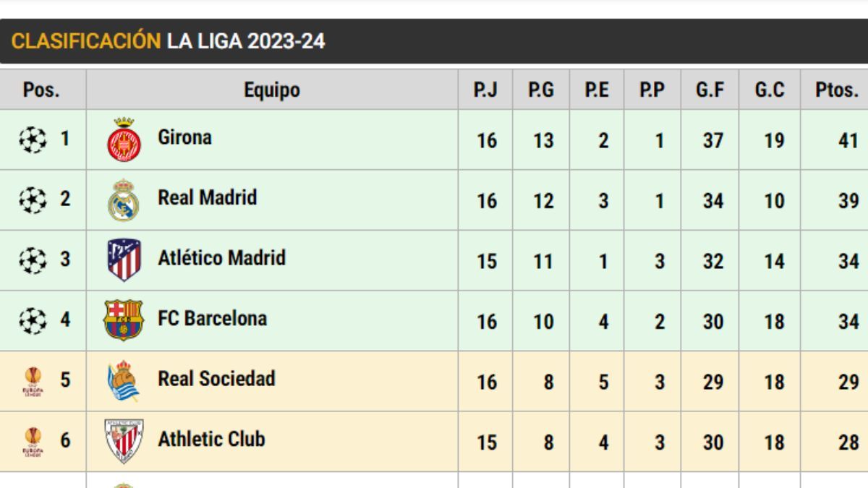Sort by the Ptos. column header
Viewport: 868px width, 488px height.
(x=836, y=90)
